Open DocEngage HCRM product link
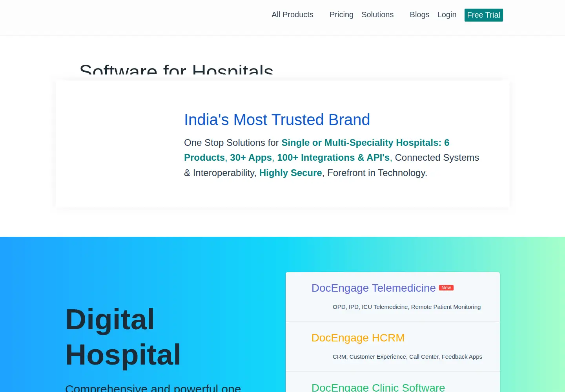 358,338
